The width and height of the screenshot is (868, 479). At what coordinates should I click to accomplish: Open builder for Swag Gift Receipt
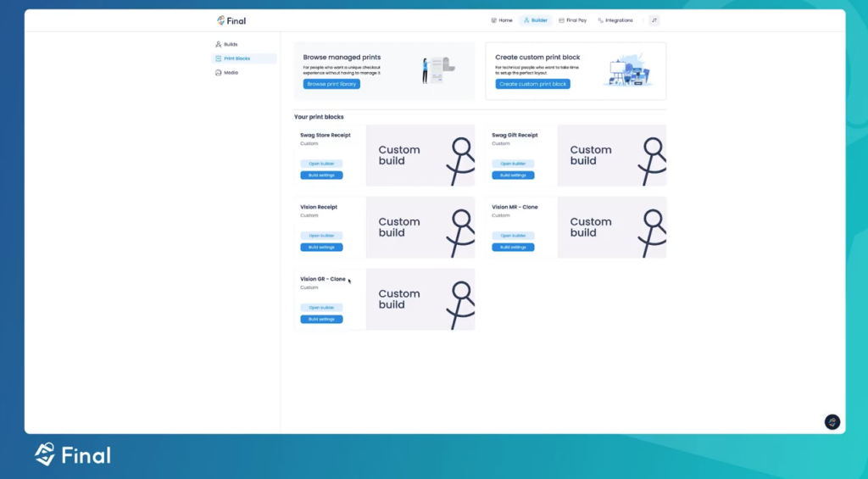[513, 164]
